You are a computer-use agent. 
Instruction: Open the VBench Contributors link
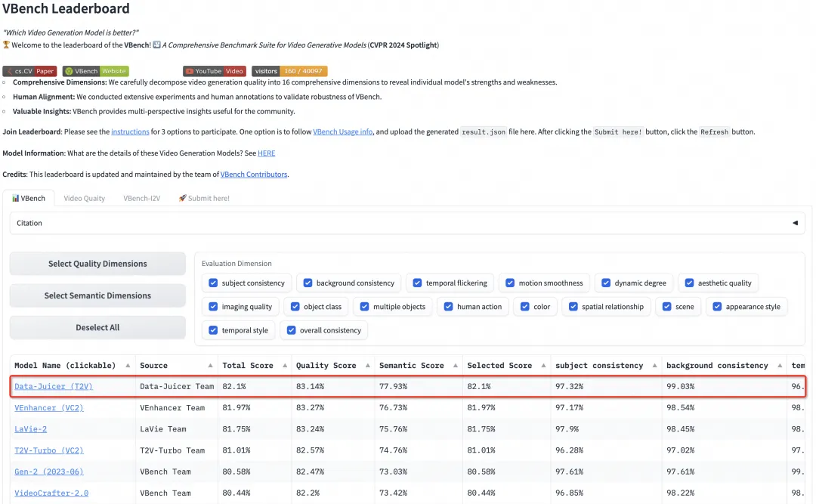click(253, 175)
